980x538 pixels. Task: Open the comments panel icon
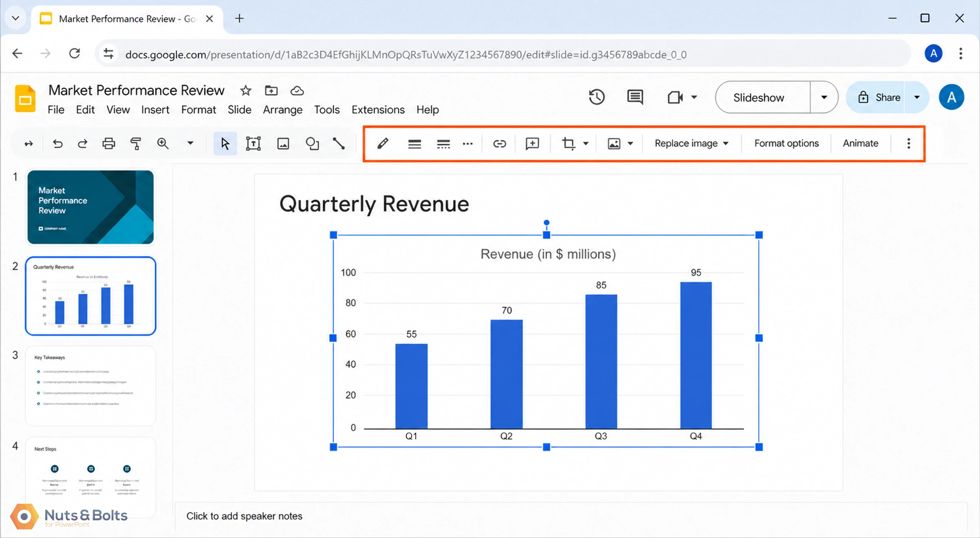635,97
